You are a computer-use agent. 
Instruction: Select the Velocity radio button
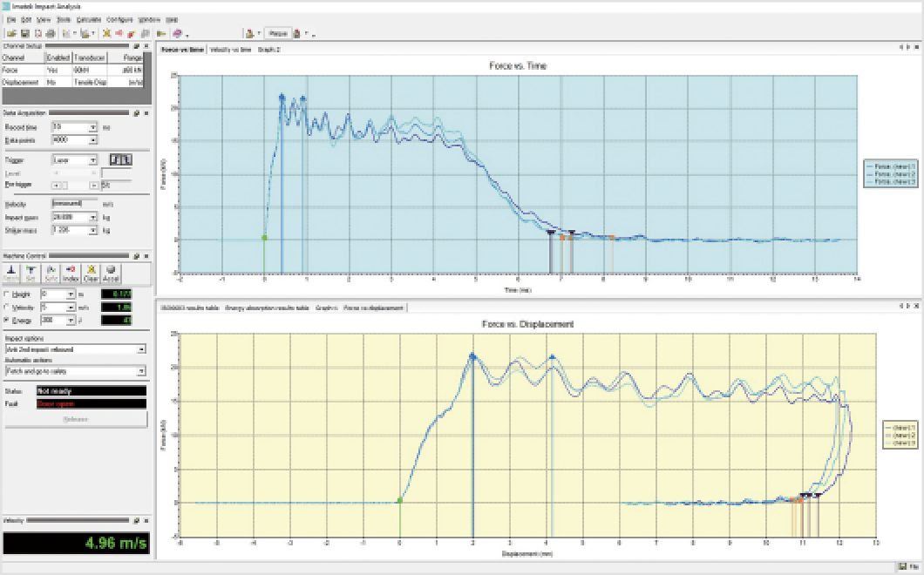click(8, 308)
